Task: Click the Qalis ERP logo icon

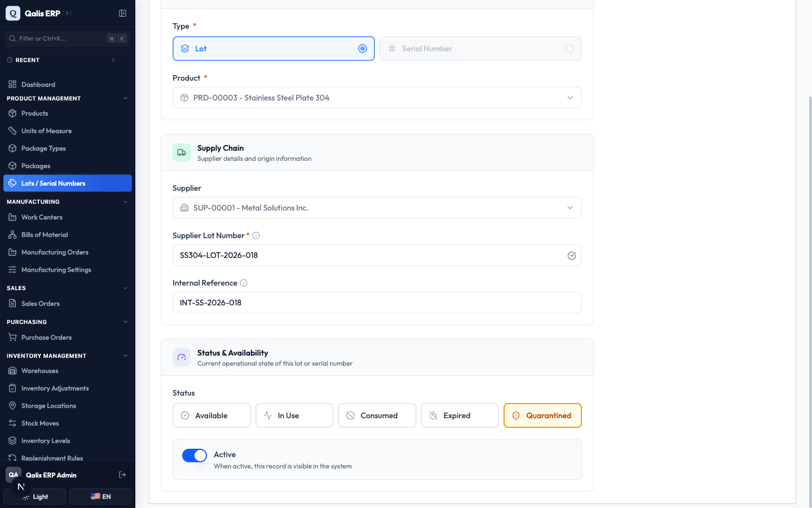Action: point(13,13)
